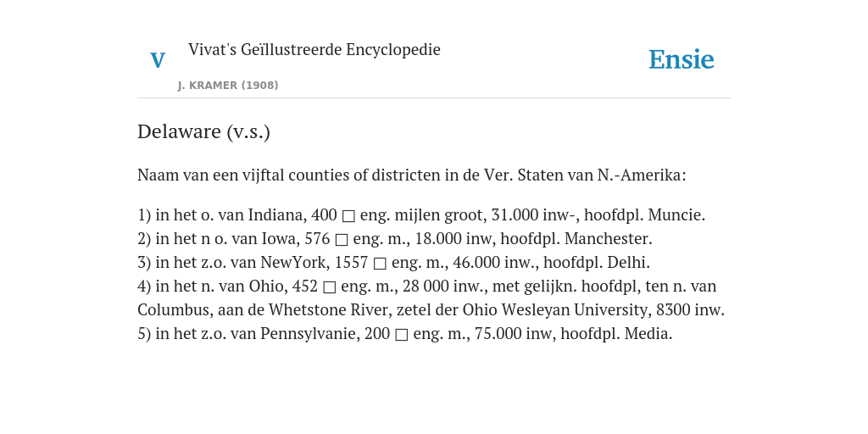Click the square symbol in the Indiana entry

pyautogui.click(x=348, y=215)
